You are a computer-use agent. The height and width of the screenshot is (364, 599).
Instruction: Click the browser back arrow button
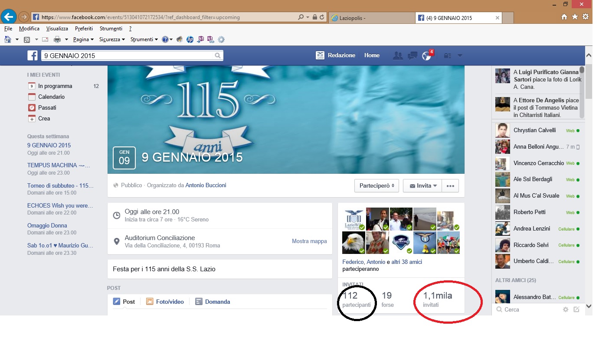(9, 17)
